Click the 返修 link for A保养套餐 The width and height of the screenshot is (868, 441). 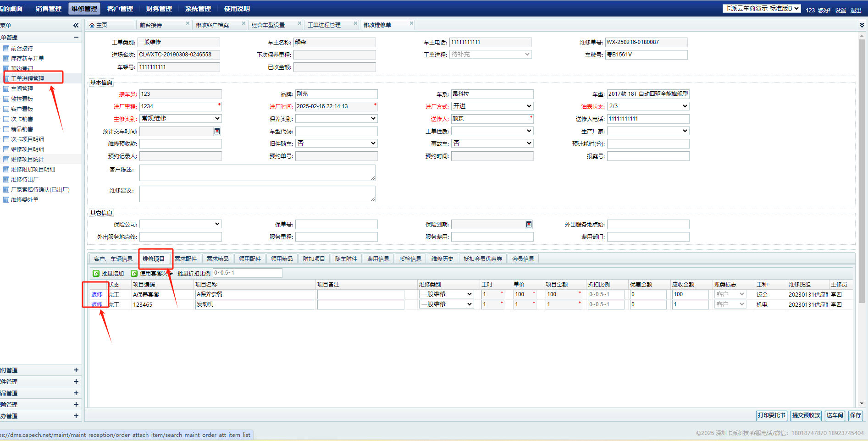tap(97, 295)
